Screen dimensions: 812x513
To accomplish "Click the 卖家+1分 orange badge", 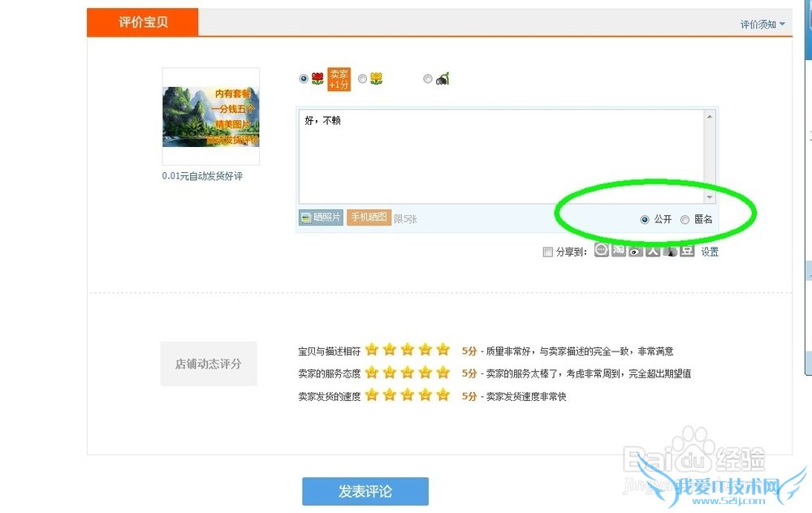I will pyautogui.click(x=339, y=80).
